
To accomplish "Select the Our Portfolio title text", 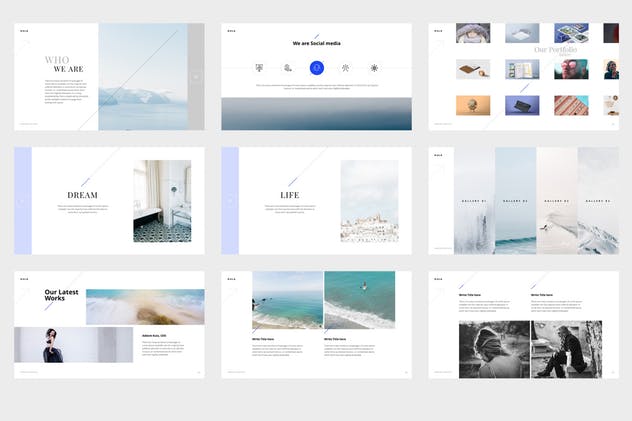I will point(554,49).
